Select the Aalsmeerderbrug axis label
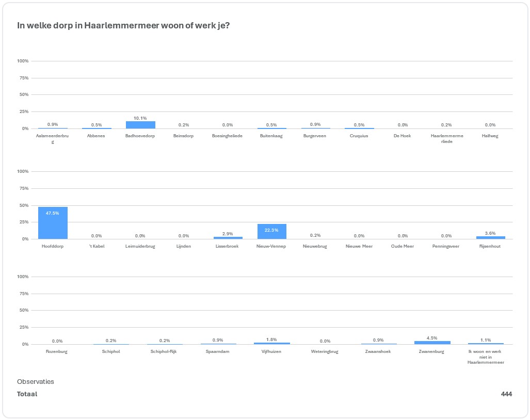530x420 pixels. (x=53, y=138)
